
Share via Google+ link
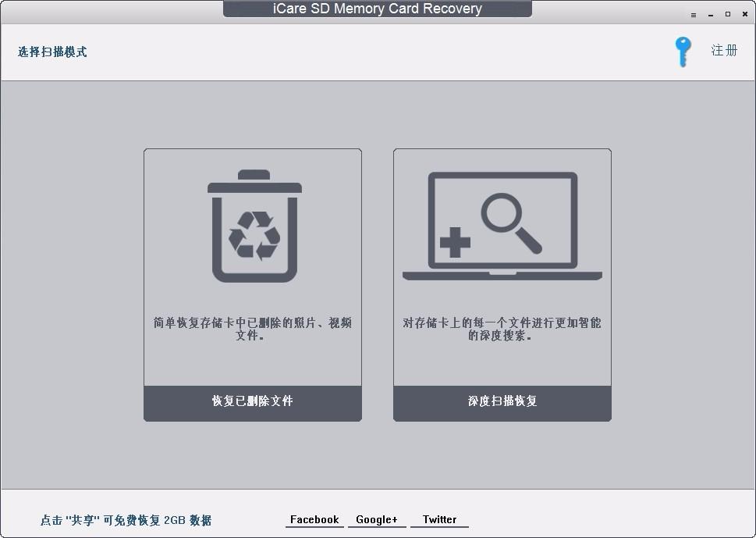tap(377, 520)
